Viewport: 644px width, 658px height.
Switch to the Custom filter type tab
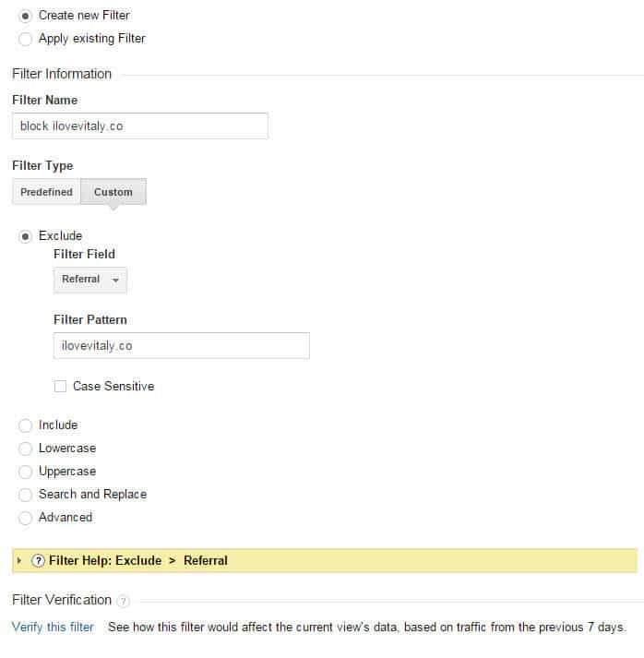(x=113, y=192)
